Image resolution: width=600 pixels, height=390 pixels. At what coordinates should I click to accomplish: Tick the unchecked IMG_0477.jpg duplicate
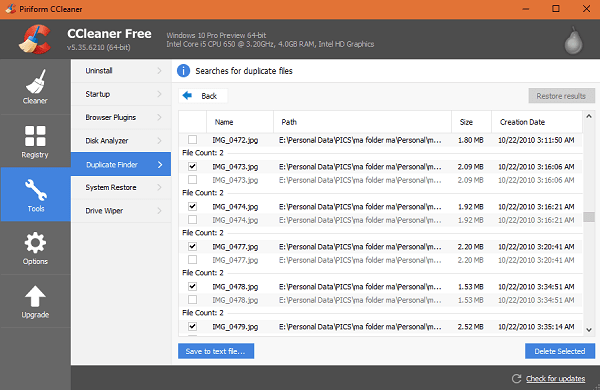(192, 260)
